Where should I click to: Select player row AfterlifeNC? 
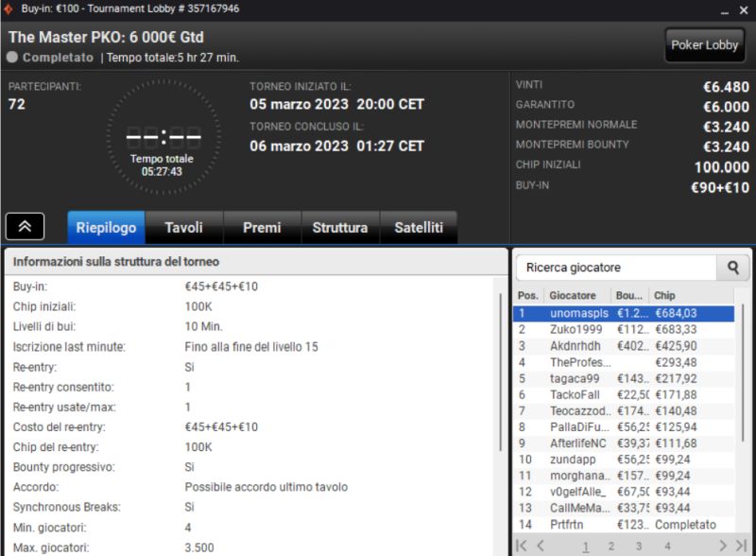pos(624,443)
